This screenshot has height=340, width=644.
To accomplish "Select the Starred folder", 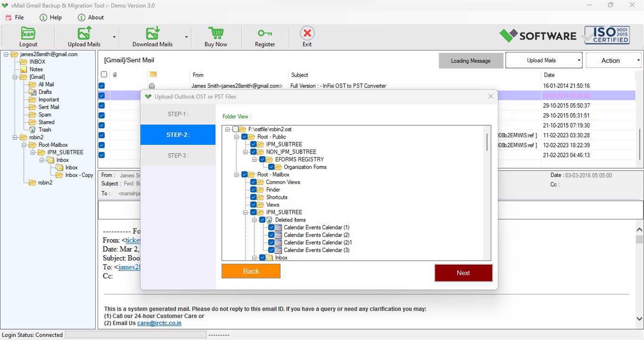I will [46, 122].
